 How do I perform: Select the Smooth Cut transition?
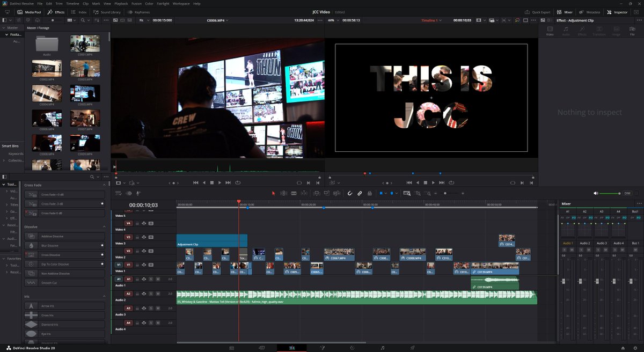[64, 283]
